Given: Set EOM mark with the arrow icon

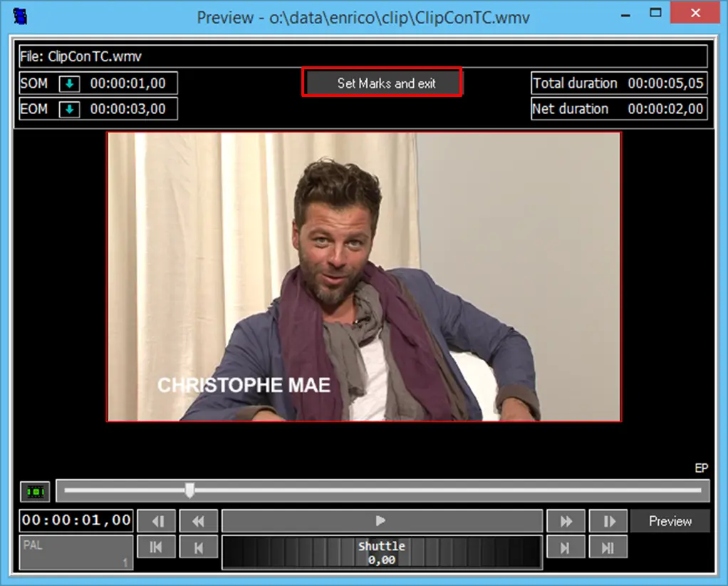Looking at the screenshot, I should point(69,109).
